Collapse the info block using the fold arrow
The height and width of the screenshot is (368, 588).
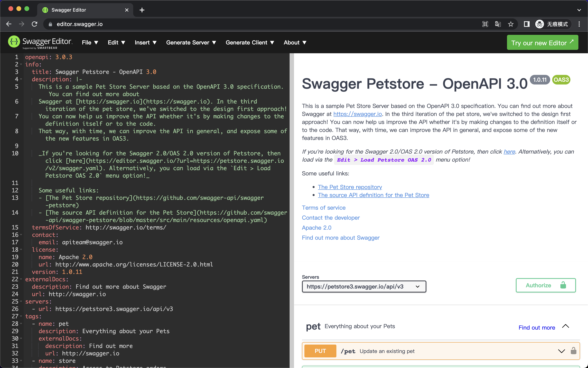point(21,64)
